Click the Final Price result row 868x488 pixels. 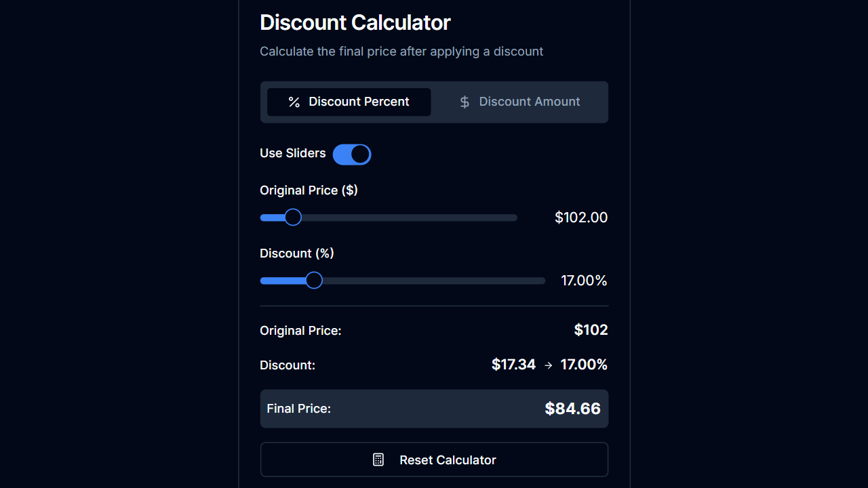(x=434, y=408)
